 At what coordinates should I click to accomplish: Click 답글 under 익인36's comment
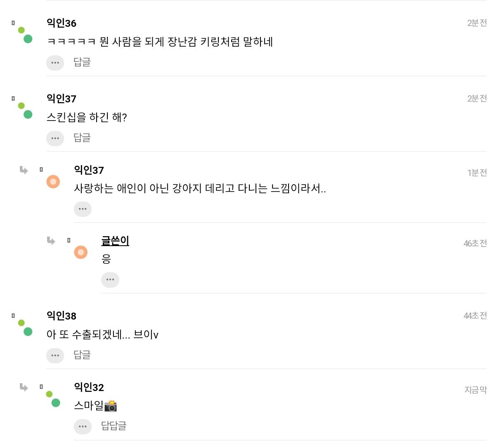pyautogui.click(x=82, y=62)
